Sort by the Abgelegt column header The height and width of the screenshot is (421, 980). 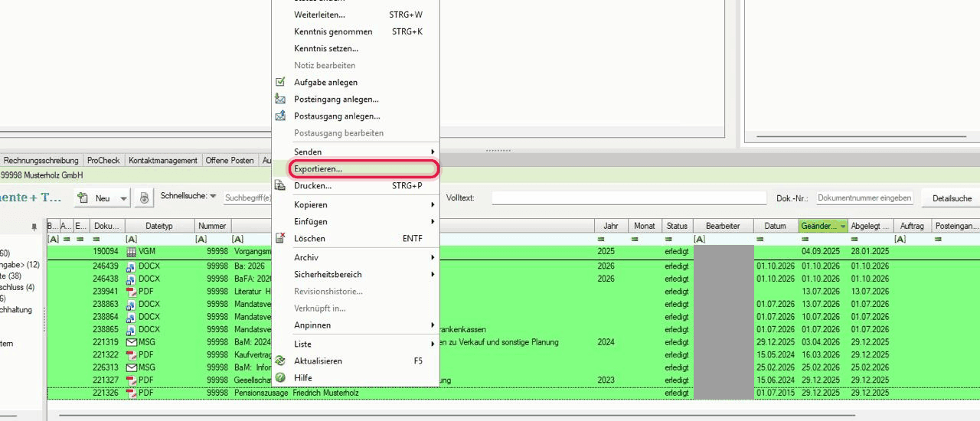(x=871, y=227)
